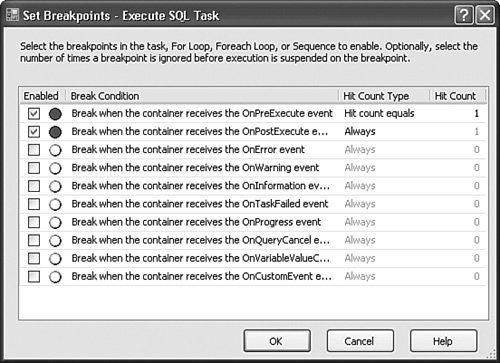Viewport: 500px width, 363px height.
Task: Click the breakpoint circle for OnTaskFailed event
Action: [x=55, y=204]
